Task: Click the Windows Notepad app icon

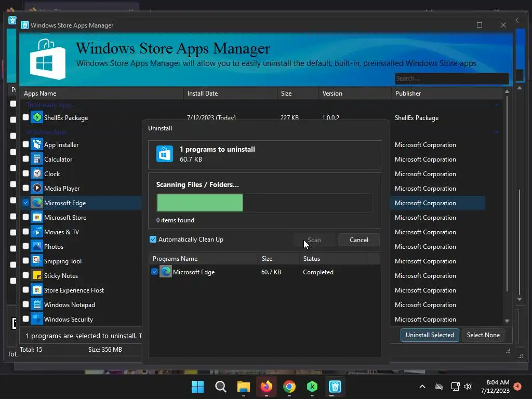Action: click(x=37, y=304)
